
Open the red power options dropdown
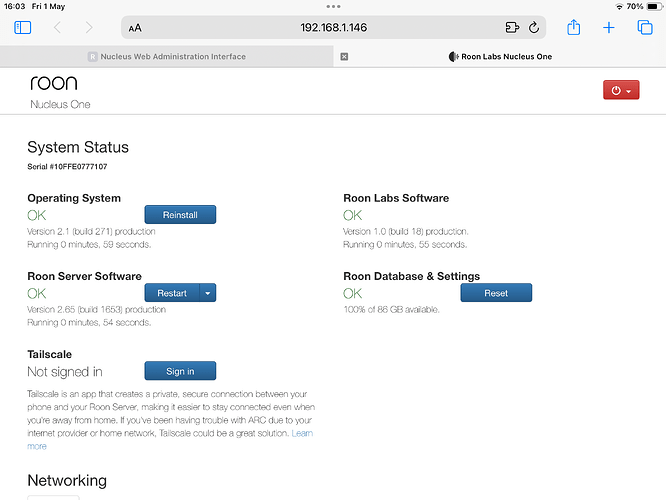[621, 90]
